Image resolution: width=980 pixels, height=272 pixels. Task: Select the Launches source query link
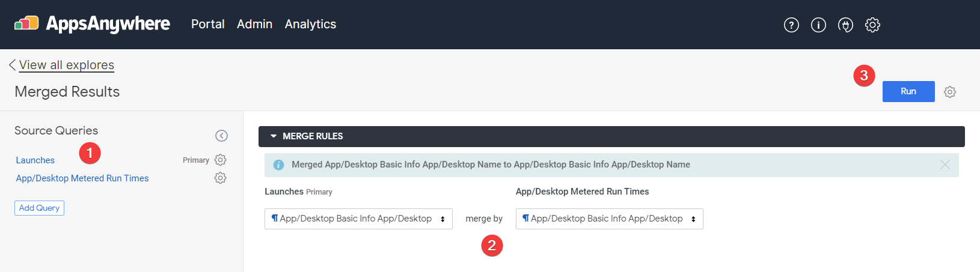click(35, 160)
